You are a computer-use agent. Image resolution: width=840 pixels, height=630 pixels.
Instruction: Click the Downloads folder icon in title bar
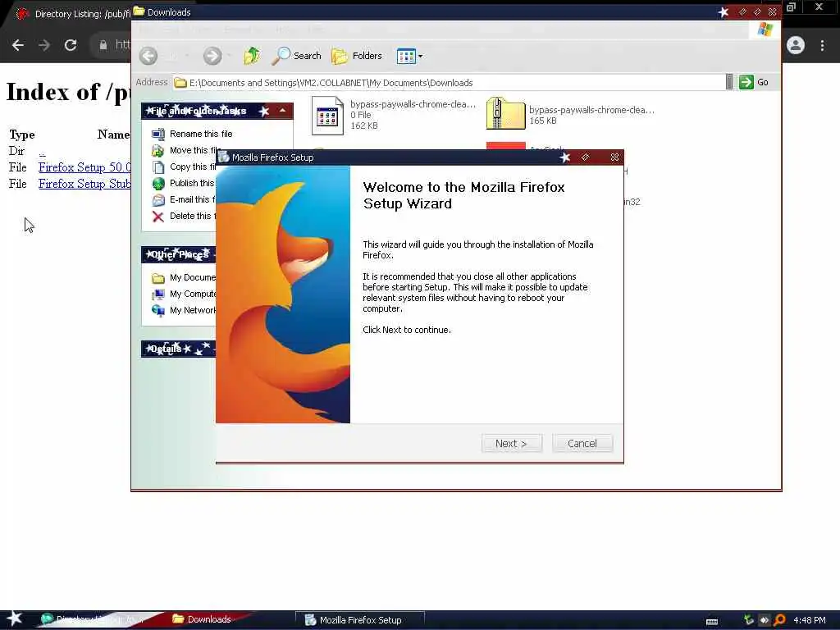(139, 11)
